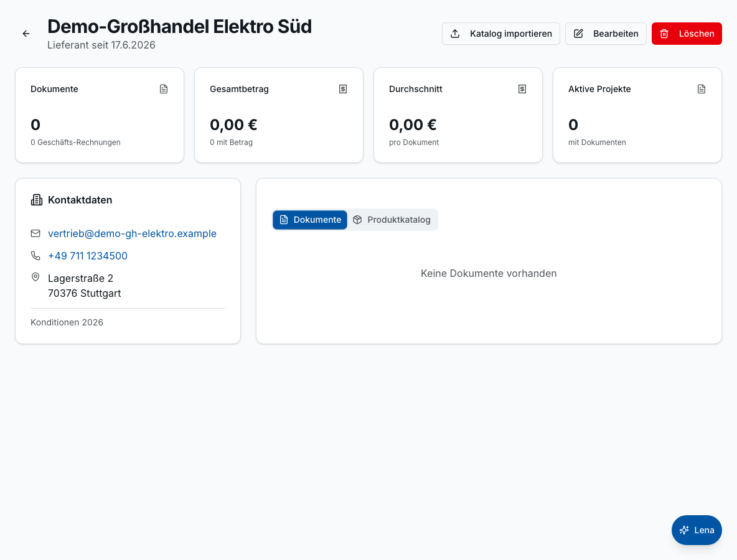Image resolution: width=737 pixels, height=560 pixels.
Task: Open the Bearbeiten edit button
Action: point(606,34)
